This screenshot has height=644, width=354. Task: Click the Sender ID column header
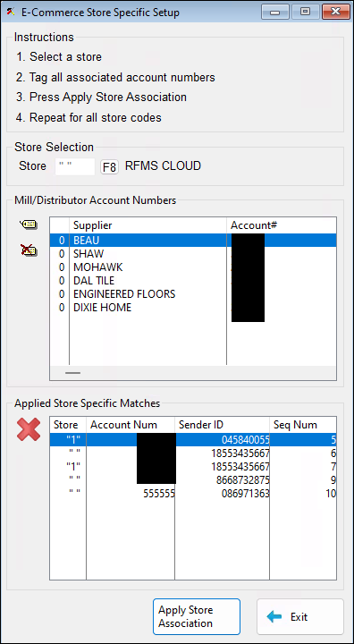[x=223, y=425]
